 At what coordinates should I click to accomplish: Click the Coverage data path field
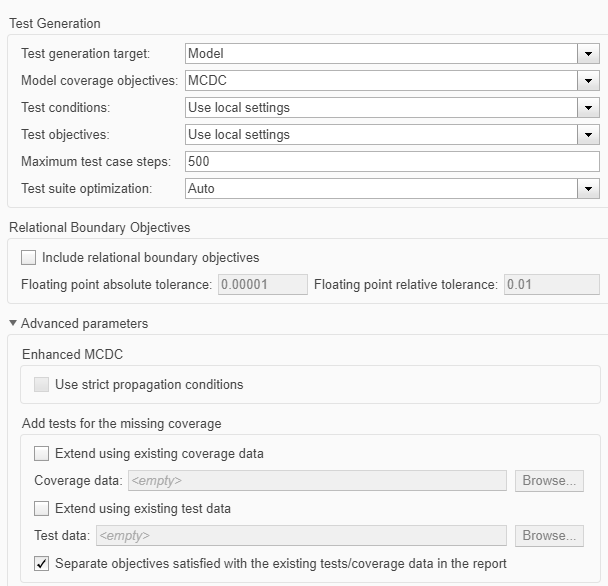point(316,481)
